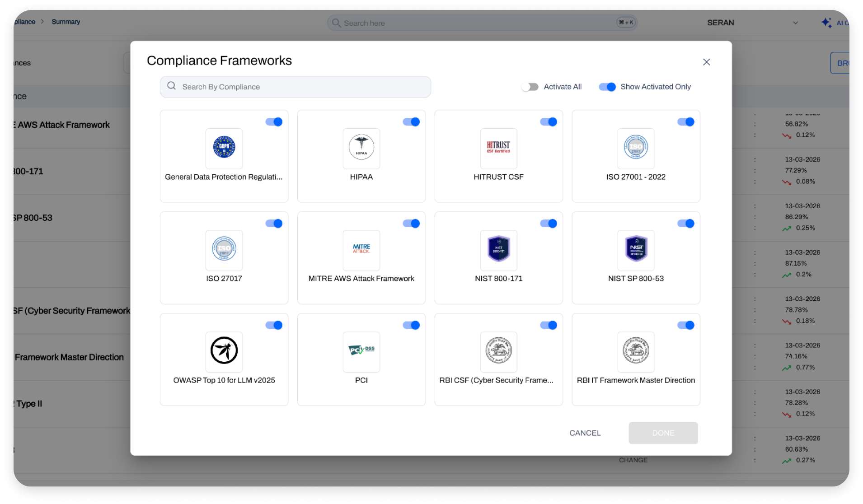This screenshot has height=504, width=863.
Task: Turn off MITRE AWS Attack Framework toggle
Action: (x=411, y=224)
